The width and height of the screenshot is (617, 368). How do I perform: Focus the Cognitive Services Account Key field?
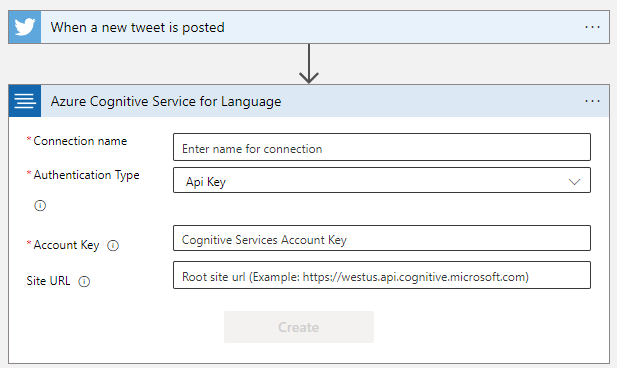pyautogui.click(x=382, y=238)
